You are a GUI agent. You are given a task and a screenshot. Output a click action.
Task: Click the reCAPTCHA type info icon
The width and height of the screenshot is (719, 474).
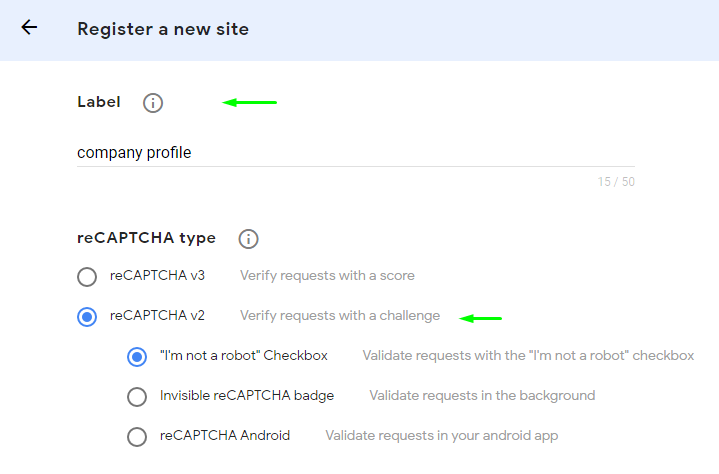248,239
